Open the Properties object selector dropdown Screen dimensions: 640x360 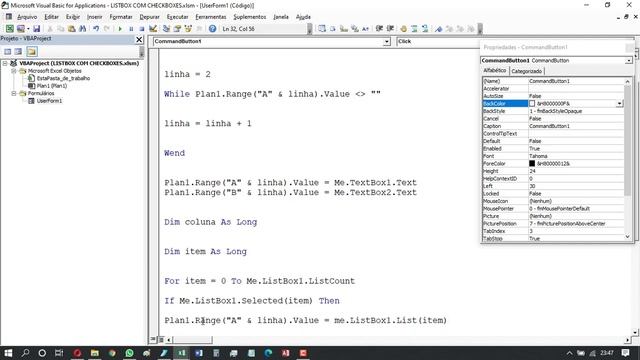point(629,60)
